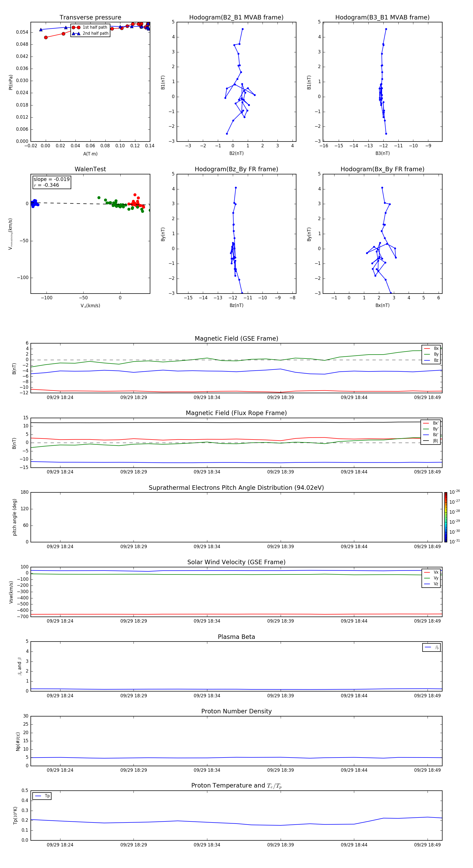
Task: Click the 'B2(nT)' x-axis label
Action: (236, 154)
